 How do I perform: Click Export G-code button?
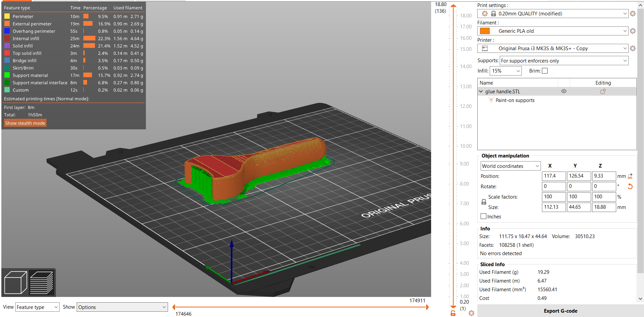(560, 311)
